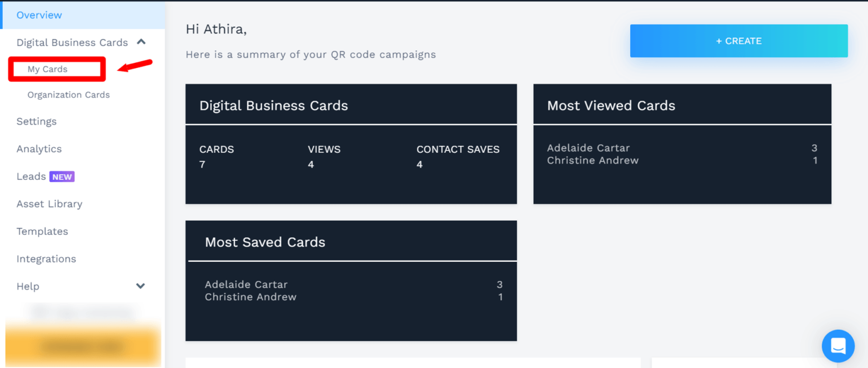Switch to the Overview tab
This screenshot has height=368, width=868.
(39, 15)
